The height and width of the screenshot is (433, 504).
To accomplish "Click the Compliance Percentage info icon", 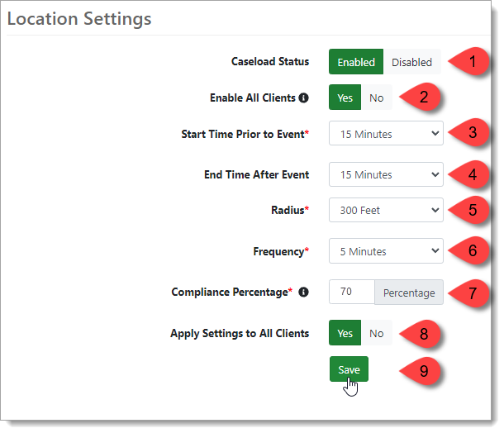I will pyautogui.click(x=303, y=293).
